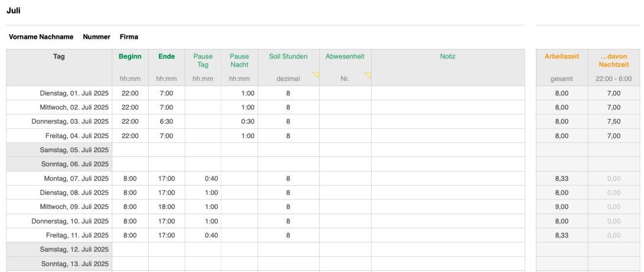Select Ende cell for Donnerstag, 03. Juli
Screen dimensions: 644x272
tap(167, 122)
